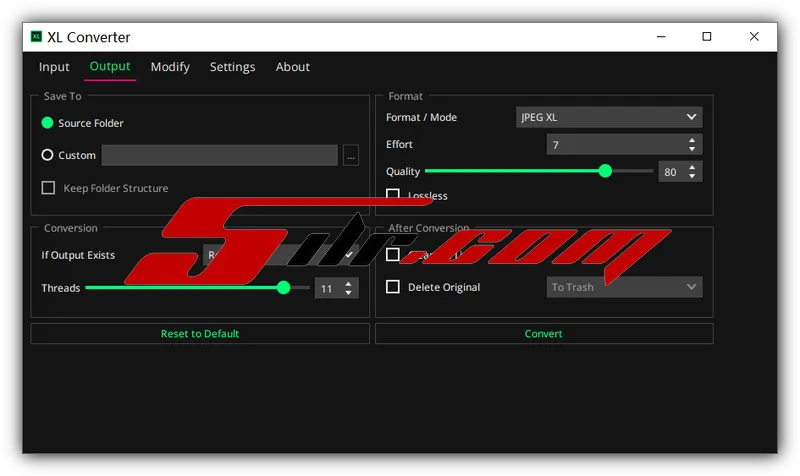
Task: Decrease Threads count with down arrow
Action: pyautogui.click(x=348, y=293)
